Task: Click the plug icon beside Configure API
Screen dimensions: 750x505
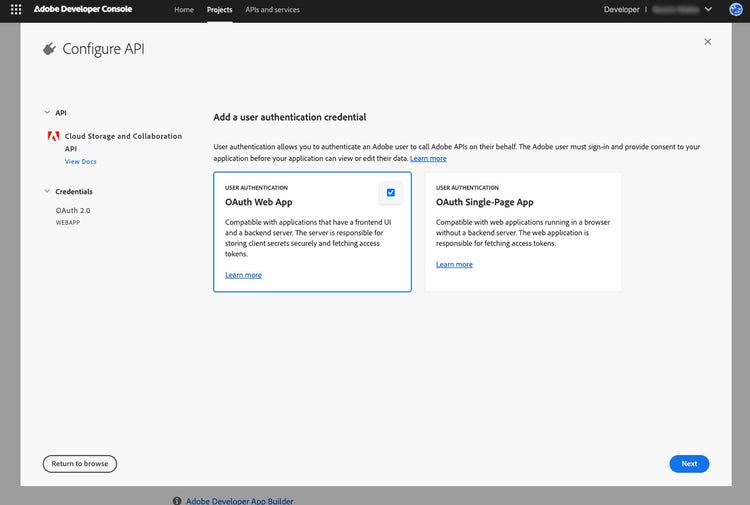Action: 49,49
